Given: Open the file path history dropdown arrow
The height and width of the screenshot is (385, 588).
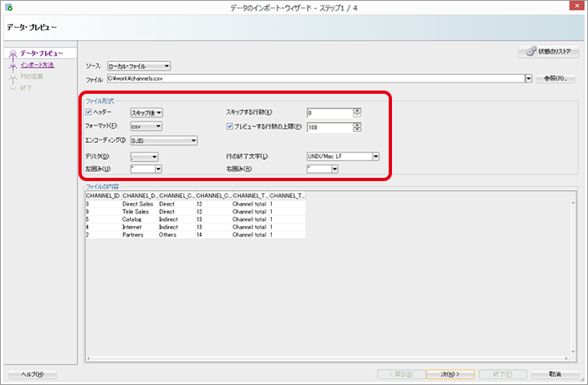Looking at the screenshot, I should pyautogui.click(x=528, y=78).
